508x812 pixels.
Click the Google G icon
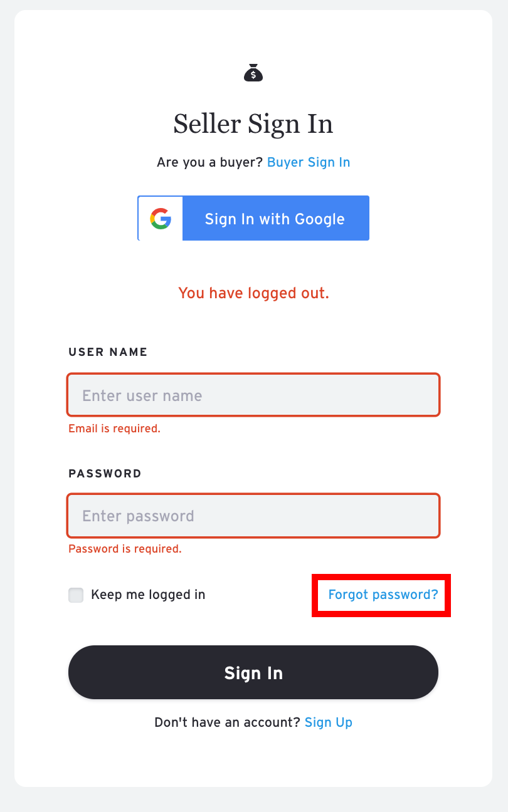(160, 218)
